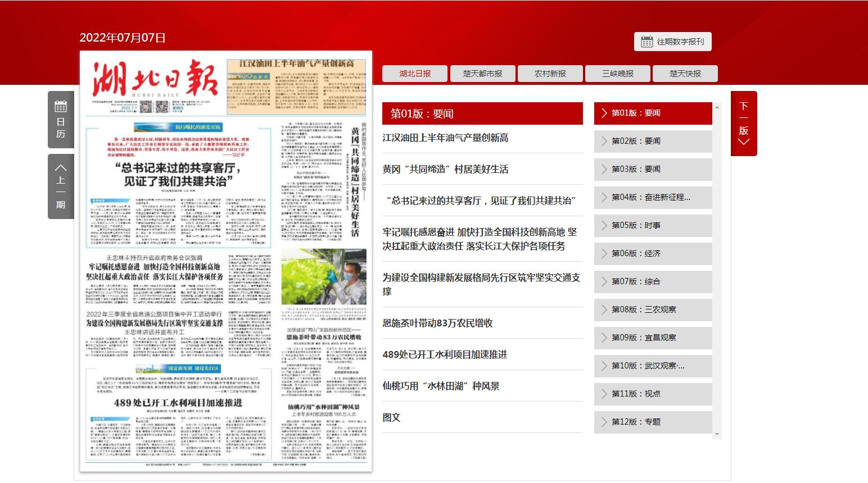
Task: Click the chevron beside 第06版：经济
Action: point(604,253)
